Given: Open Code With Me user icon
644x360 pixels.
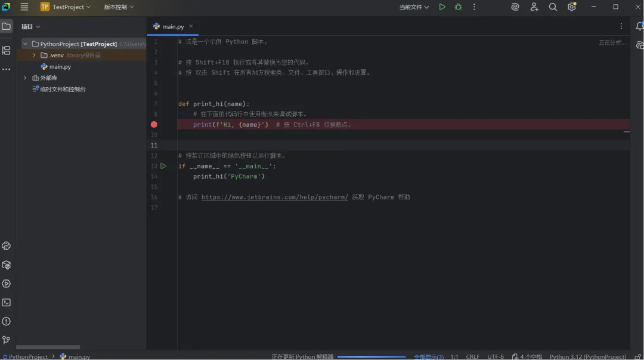Looking at the screenshot, I should pos(534,7).
